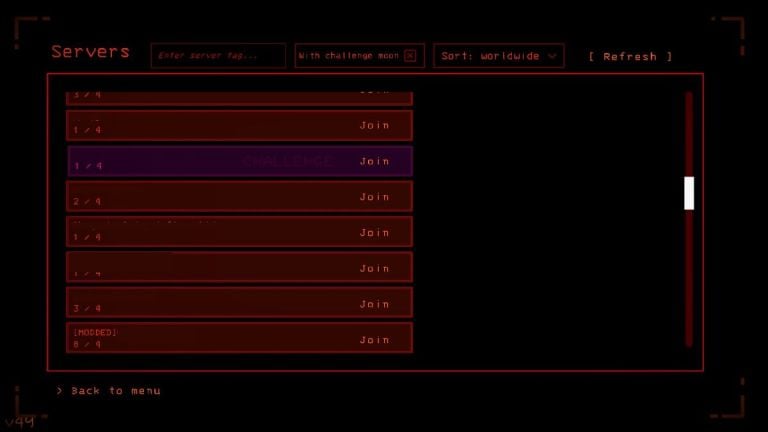Image resolution: width=768 pixels, height=432 pixels.
Task: Join the server directly above the 3 / 4 row
Action: (374, 268)
